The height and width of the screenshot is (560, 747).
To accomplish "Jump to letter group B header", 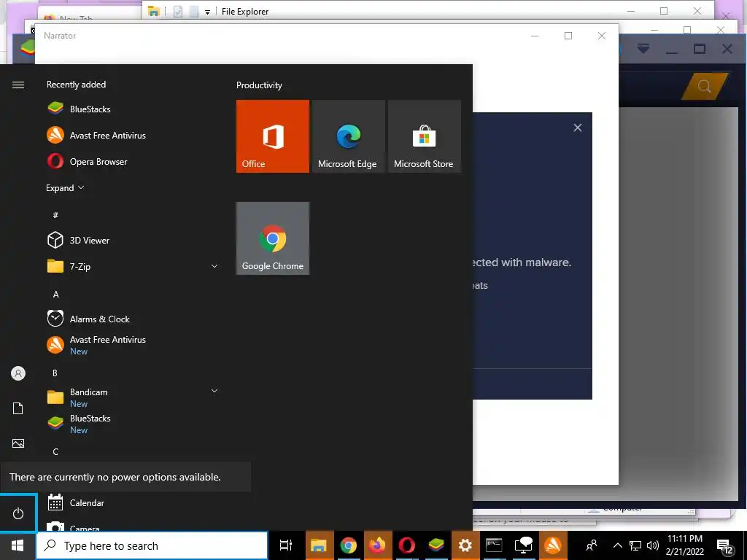I will 55,373.
